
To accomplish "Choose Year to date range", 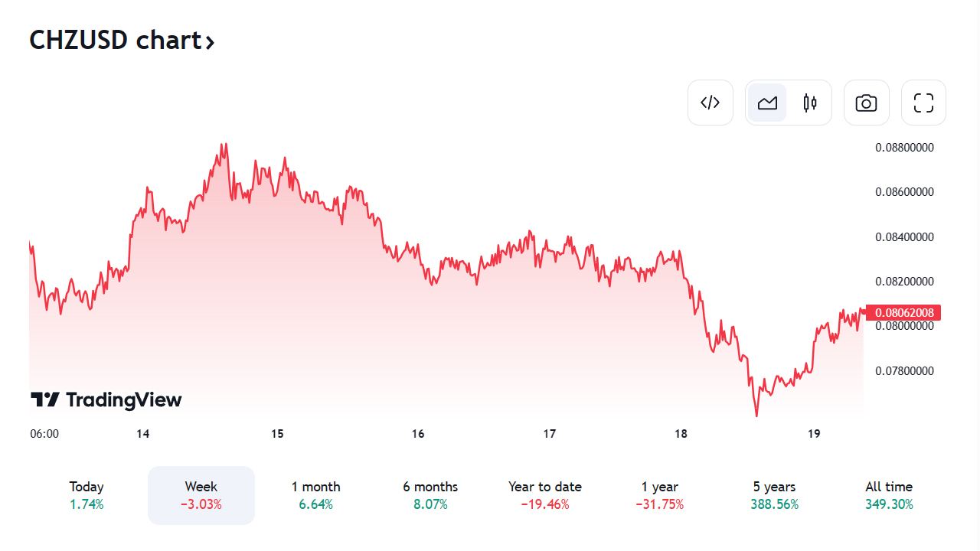I will 545,495.
